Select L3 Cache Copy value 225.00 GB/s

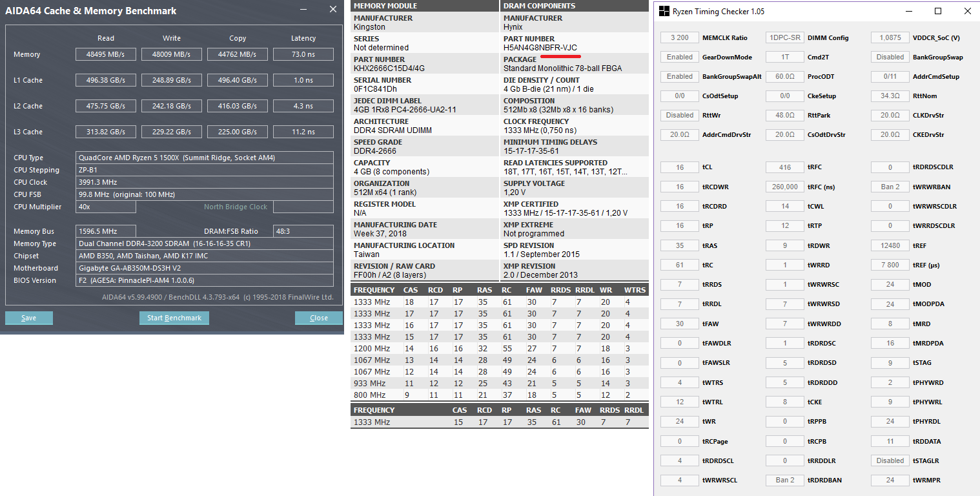[238, 132]
